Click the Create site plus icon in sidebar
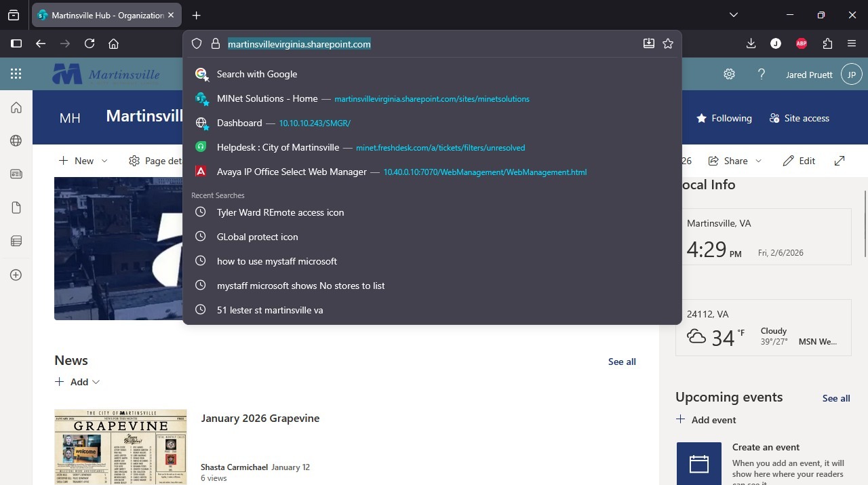Viewport: 868px width, 485px height. tap(16, 275)
